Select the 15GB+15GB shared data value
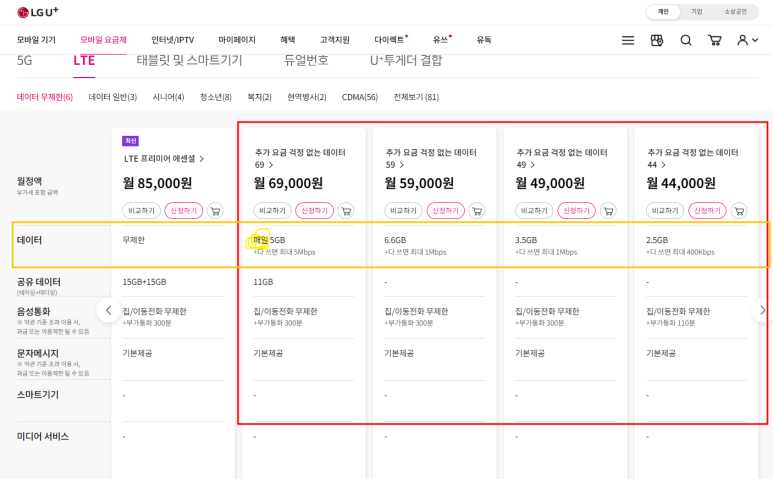The image size is (773, 479). pyautogui.click(x=144, y=282)
